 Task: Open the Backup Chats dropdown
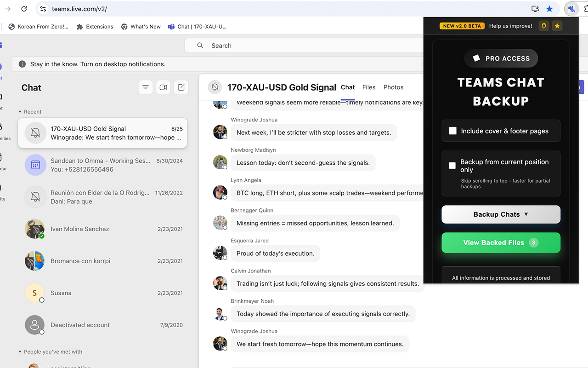501,214
